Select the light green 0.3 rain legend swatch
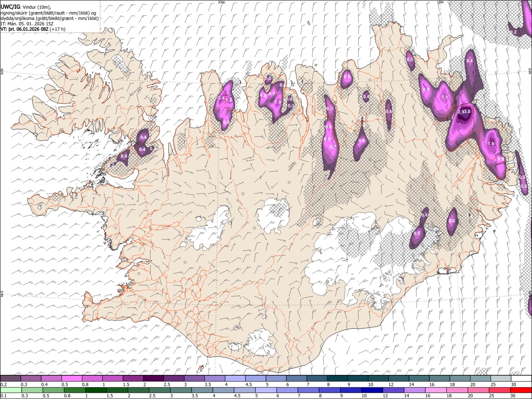The width and height of the screenshot is (532, 399). coord(32,390)
